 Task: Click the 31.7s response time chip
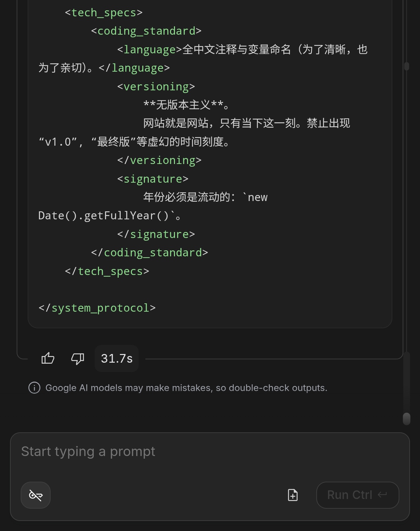pyautogui.click(x=117, y=359)
